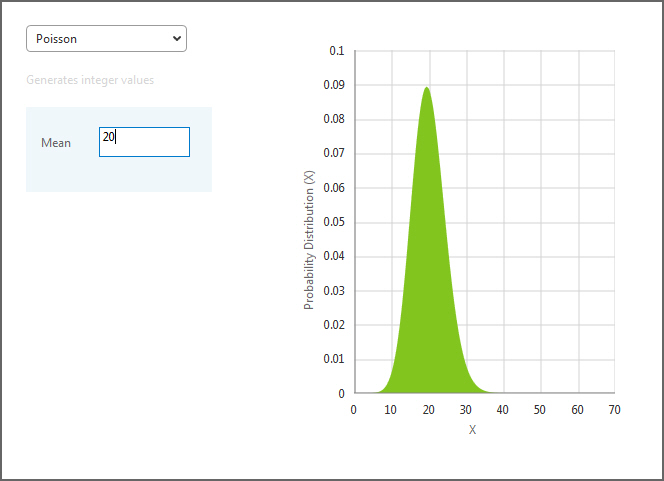Click the x-axis label '70'
Screen dimensions: 664x481
614,410
